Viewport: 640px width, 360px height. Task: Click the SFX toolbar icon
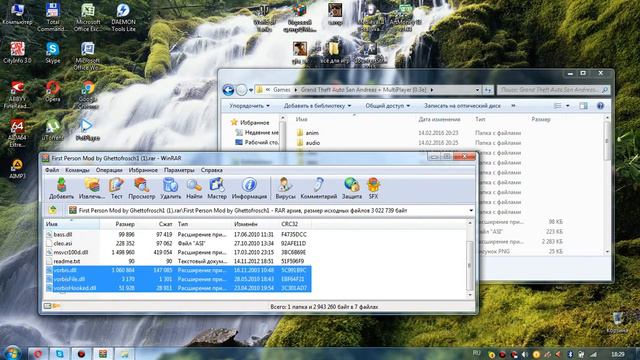point(373,188)
